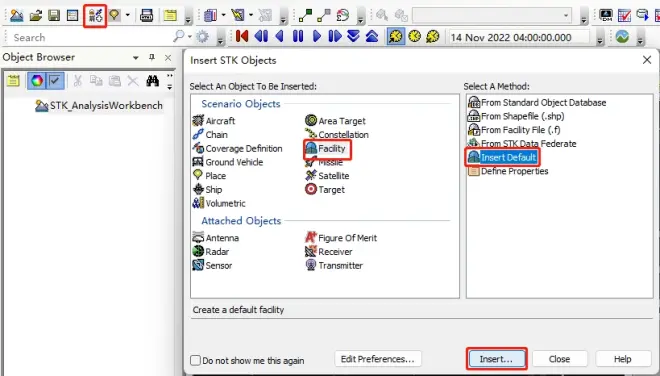The width and height of the screenshot is (660, 376).
Task: Click the Insert Object toolbar icon
Action: click(95, 16)
